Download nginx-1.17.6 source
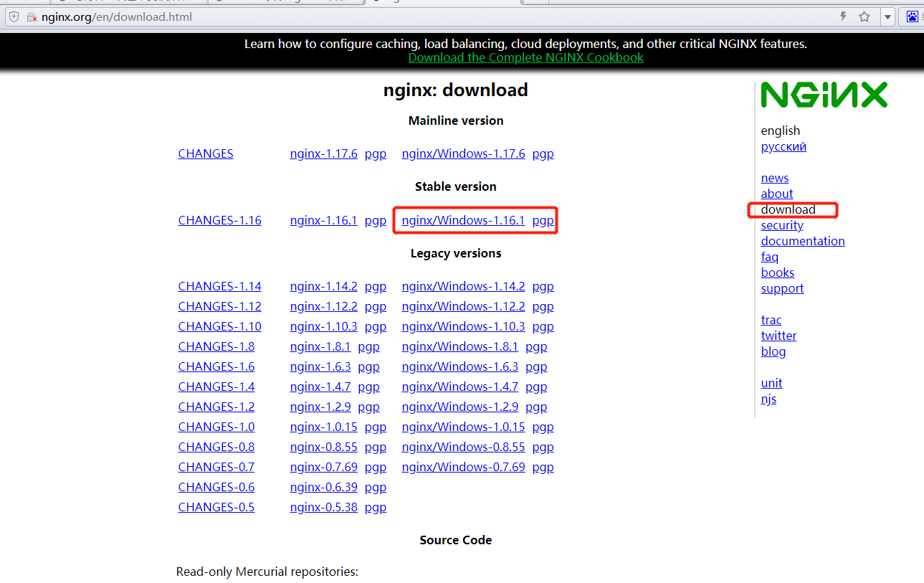 click(323, 153)
